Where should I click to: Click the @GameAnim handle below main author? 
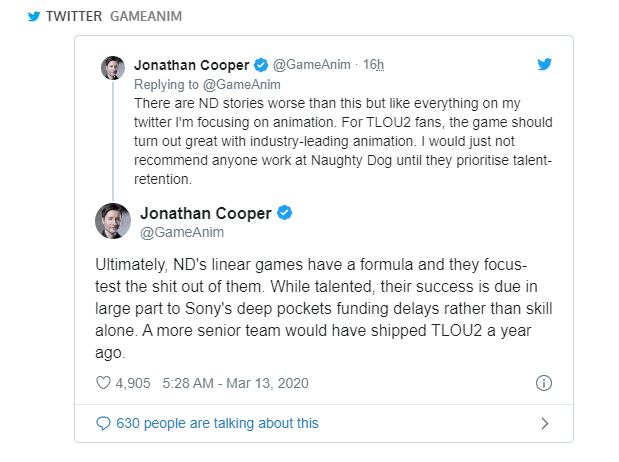182,232
